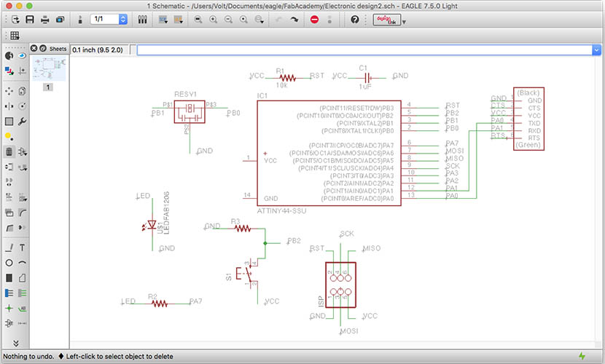Viewport: 605px width, 364px height.
Task: Select the Circle tool
Action: (9, 263)
